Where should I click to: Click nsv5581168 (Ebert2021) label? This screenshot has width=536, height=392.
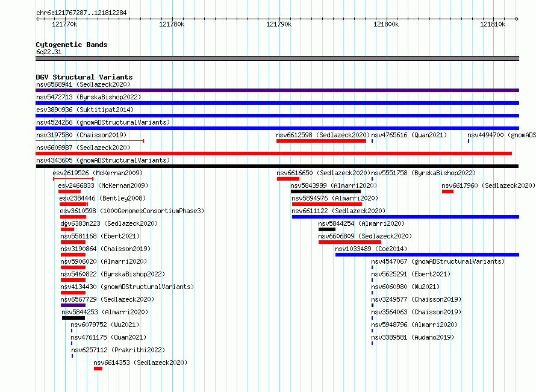click(x=100, y=236)
